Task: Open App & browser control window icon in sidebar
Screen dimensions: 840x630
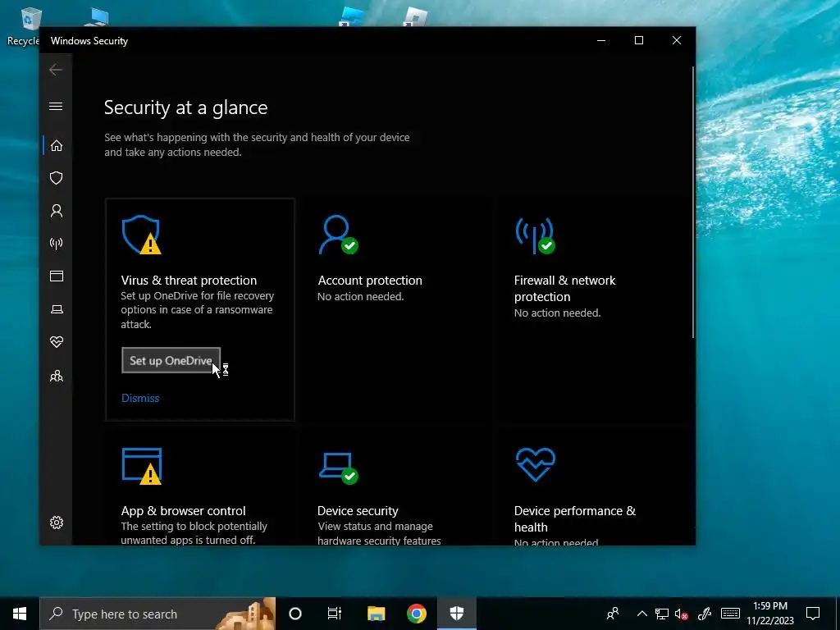Action: (57, 276)
